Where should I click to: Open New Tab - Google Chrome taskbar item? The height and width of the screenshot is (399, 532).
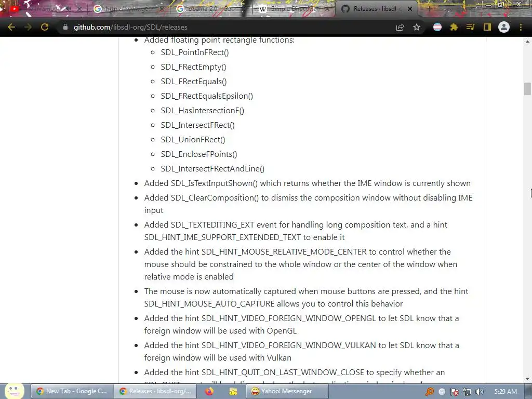click(72, 391)
